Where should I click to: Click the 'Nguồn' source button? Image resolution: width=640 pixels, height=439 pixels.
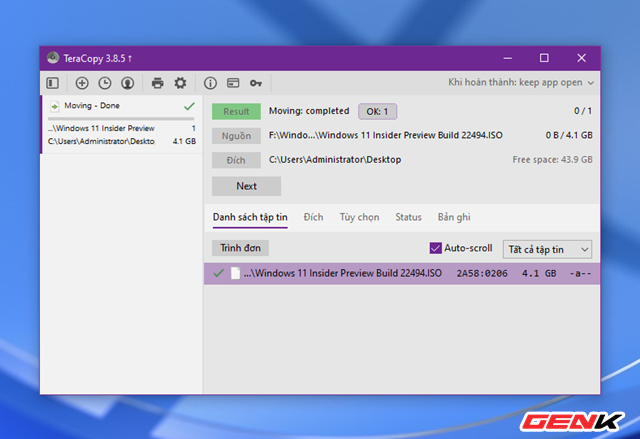tap(236, 136)
